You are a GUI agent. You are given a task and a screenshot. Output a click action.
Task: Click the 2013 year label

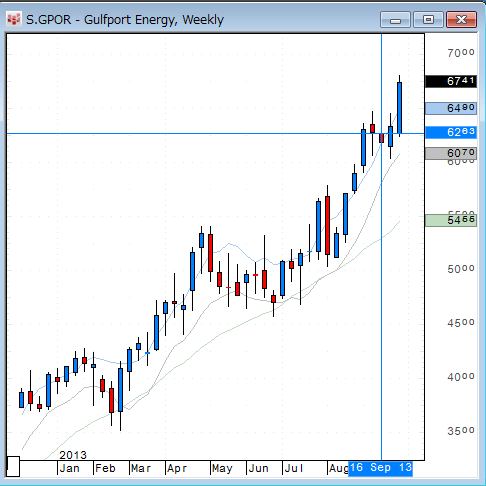point(73,455)
